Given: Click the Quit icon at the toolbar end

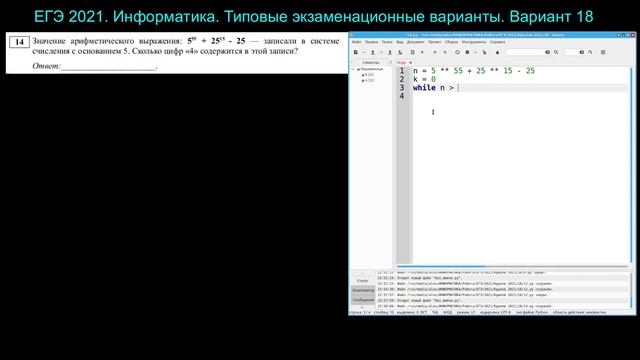Looking at the screenshot, I should pos(603,52).
